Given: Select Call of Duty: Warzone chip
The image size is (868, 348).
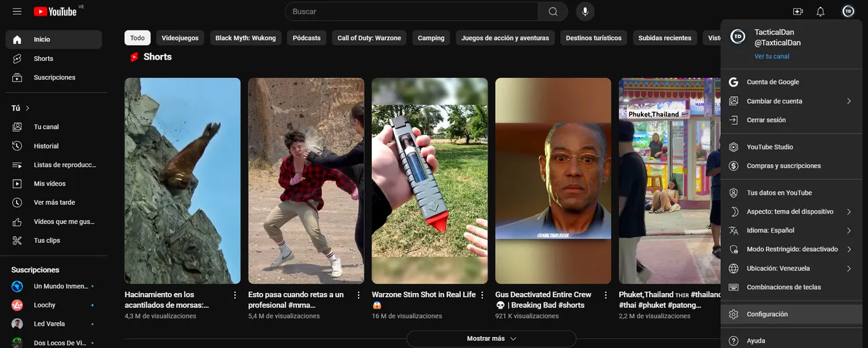Looking at the screenshot, I should (370, 38).
